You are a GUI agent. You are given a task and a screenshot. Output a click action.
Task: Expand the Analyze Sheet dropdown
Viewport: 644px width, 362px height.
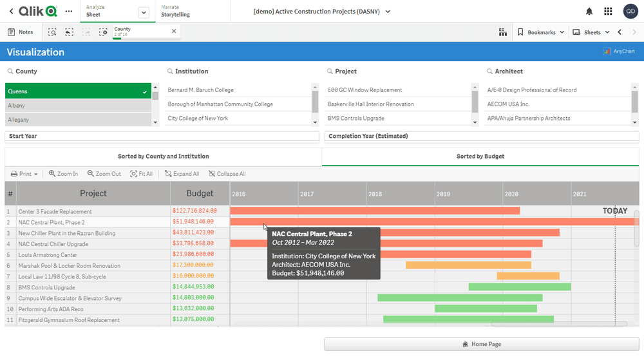click(144, 12)
